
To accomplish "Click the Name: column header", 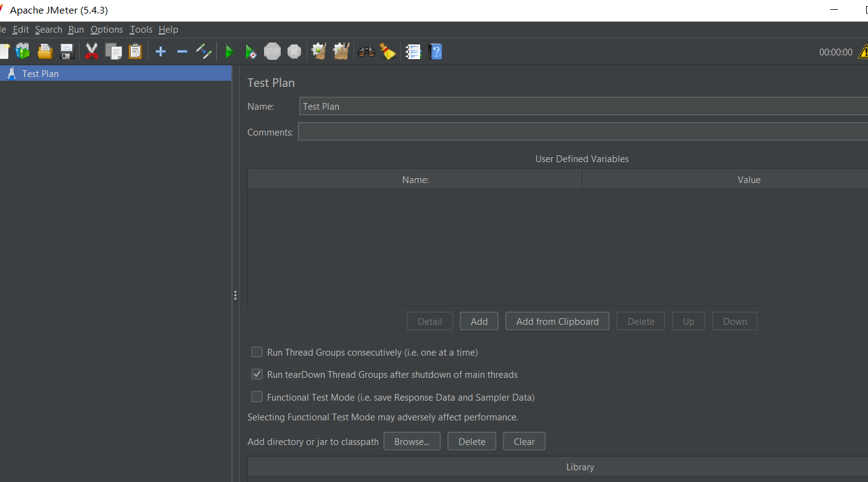I will pyautogui.click(x=415, y=179).
